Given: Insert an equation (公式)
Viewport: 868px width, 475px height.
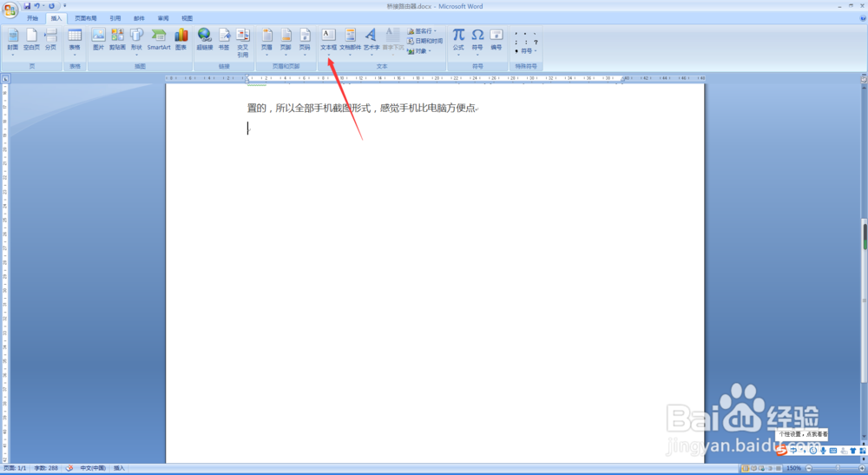Looking at the screenshot, I should coord(458,42).
